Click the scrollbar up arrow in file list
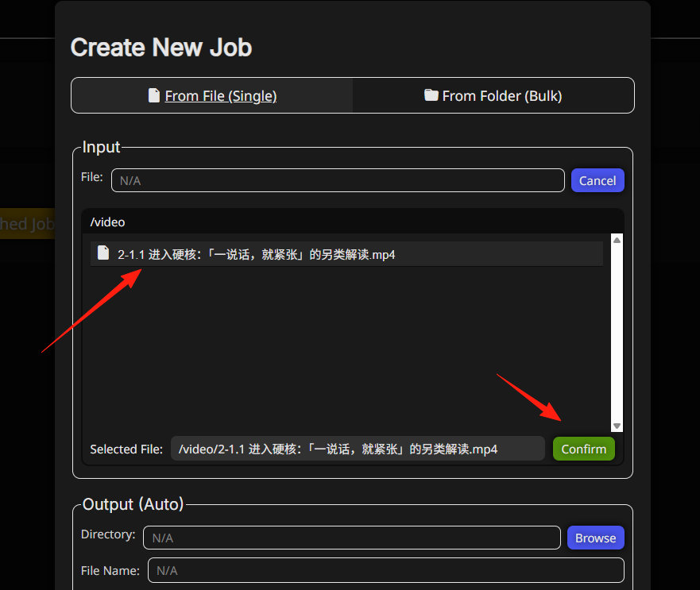 (x=617, y=240)
